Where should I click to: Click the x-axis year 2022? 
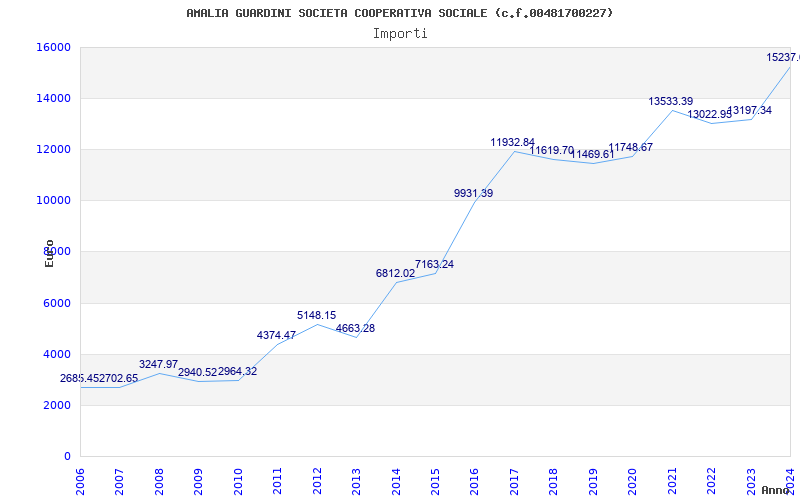711,481
